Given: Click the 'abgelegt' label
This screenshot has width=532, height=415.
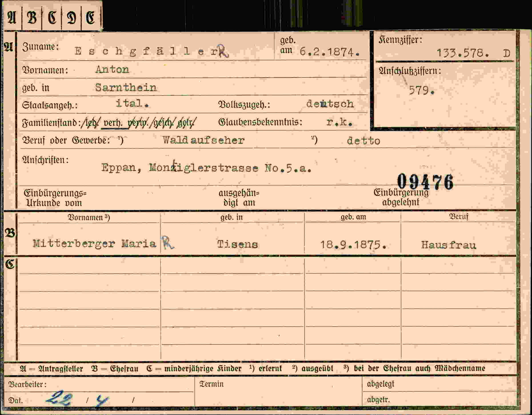Looking at the screenshot, I should pyautogui.click(x=380, y=384).
